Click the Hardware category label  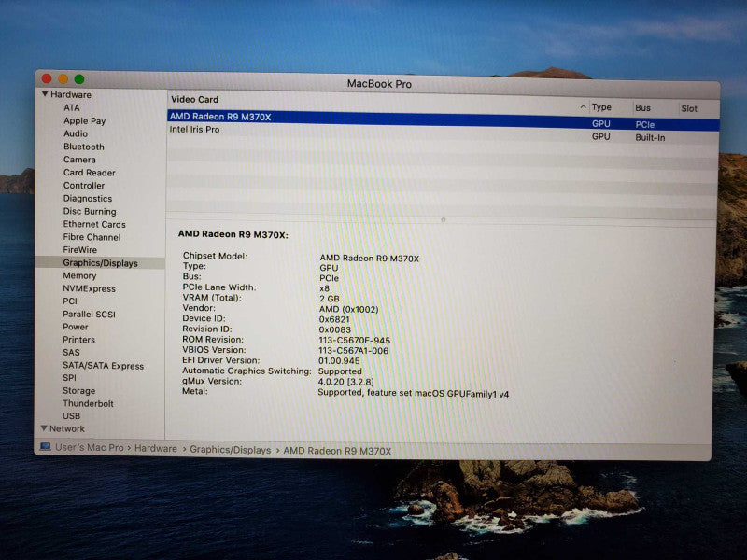(71, 94)
